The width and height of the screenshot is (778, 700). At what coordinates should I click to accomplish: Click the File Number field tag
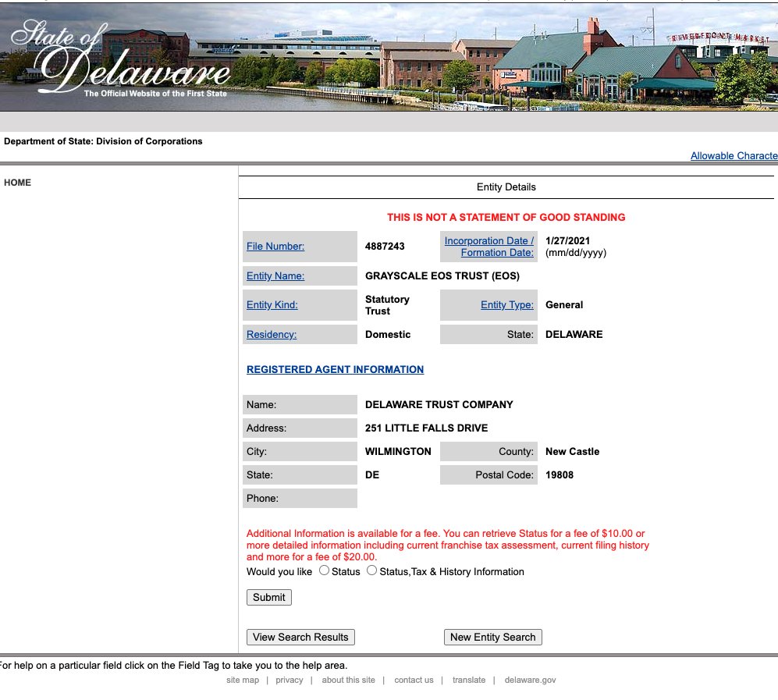point(275,246)
